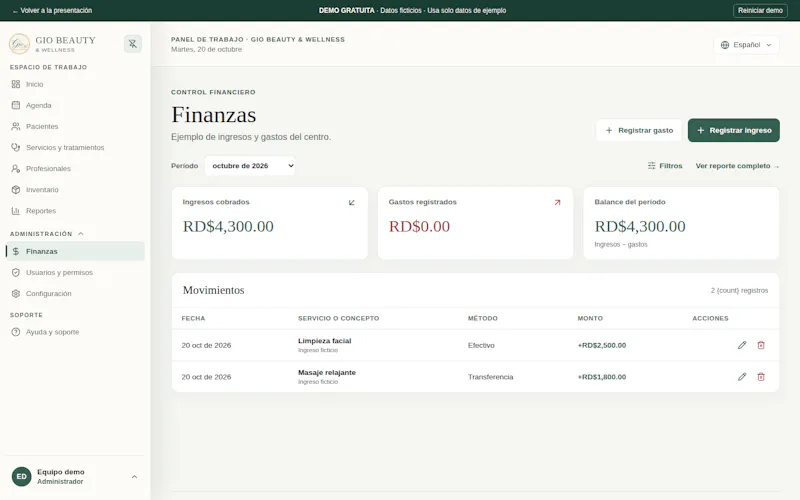Viewport: 800px width, 500px height.
Task: Click the Gastos registrados RD$0.00 amount
Action: click(419, 226)
